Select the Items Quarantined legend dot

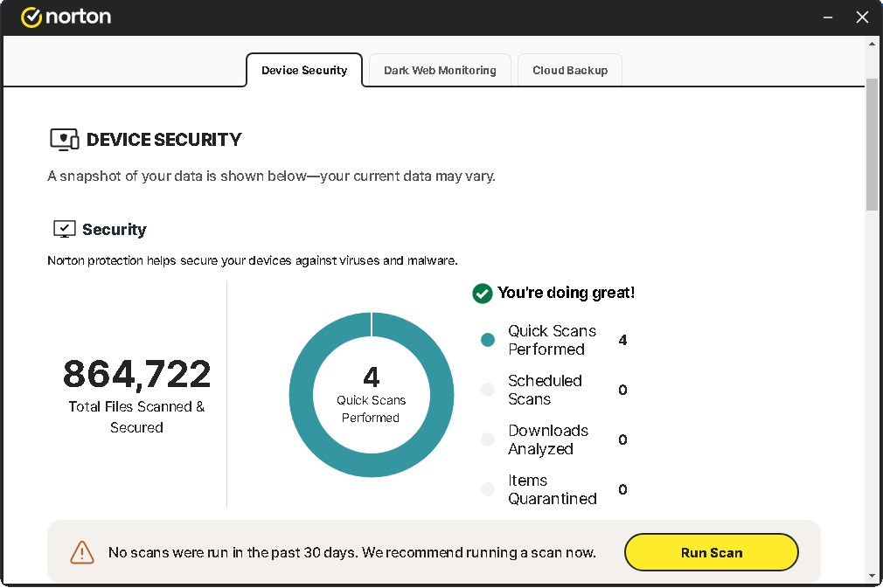tap(488, 489)
